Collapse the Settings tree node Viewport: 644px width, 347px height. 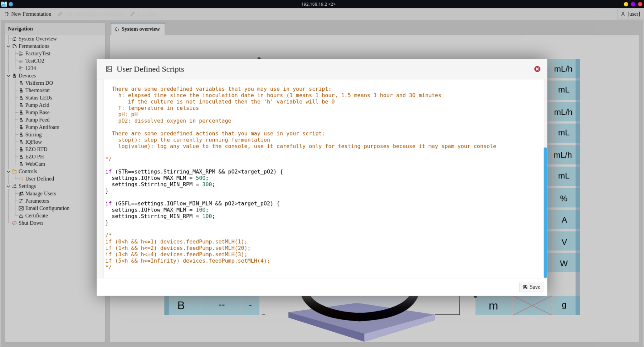point(8,186)
